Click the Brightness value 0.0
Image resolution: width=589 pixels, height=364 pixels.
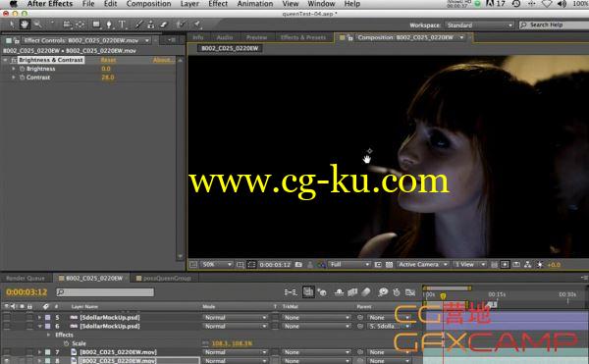point(106,69)
